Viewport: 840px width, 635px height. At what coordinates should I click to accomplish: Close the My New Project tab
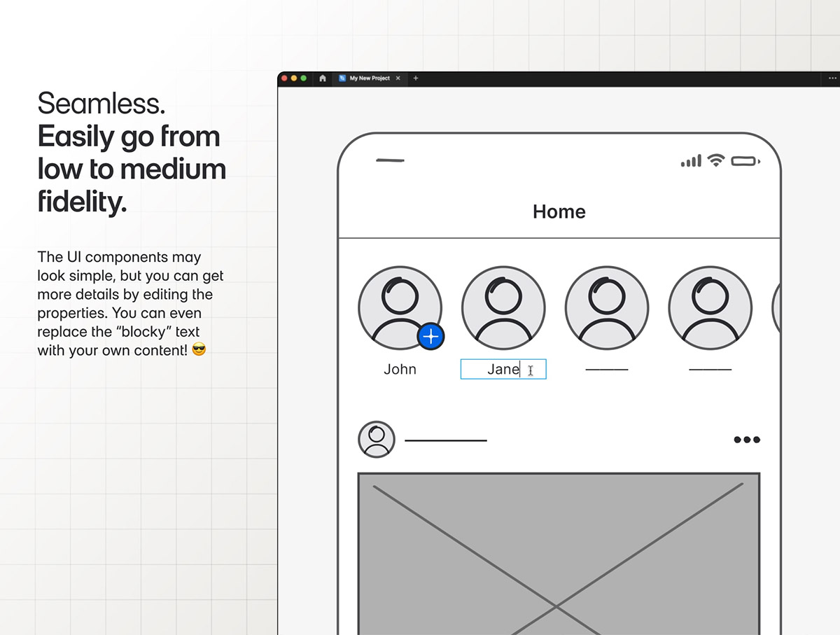coord(398,78)
